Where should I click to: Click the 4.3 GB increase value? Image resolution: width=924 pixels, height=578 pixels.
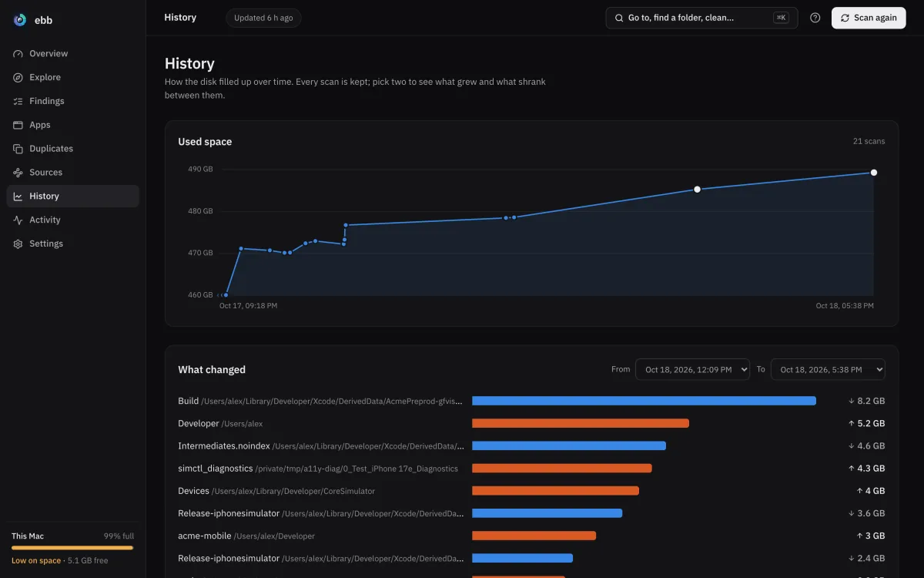coord(866,469)
